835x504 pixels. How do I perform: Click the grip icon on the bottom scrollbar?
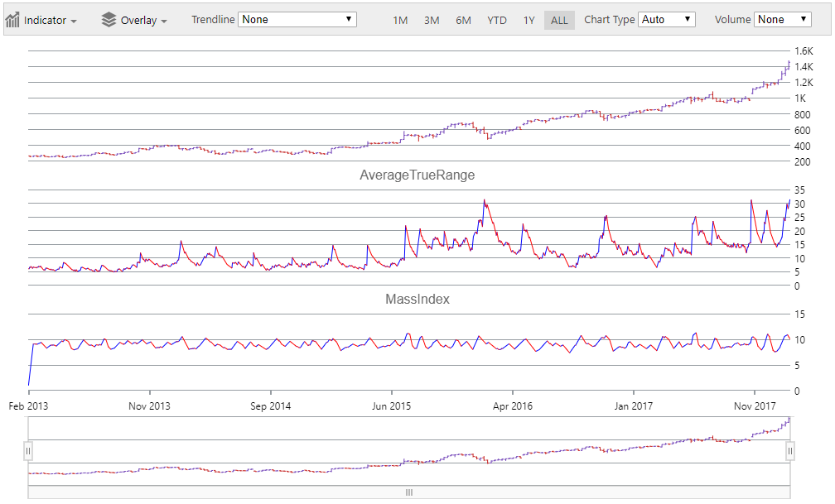pyautogui.click(x=408, y=492)
